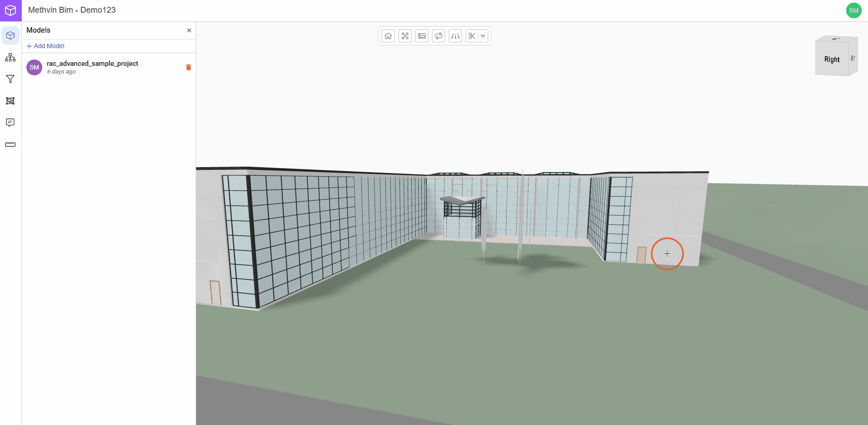Open the comments panel
Screen dimensions: 868x425
click(10, 123)
